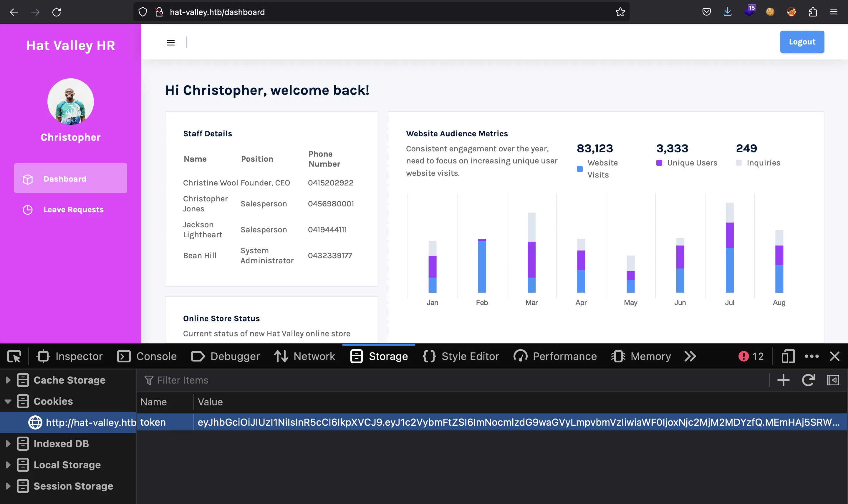Expand the Indexed DB tree node

[8, 444]
